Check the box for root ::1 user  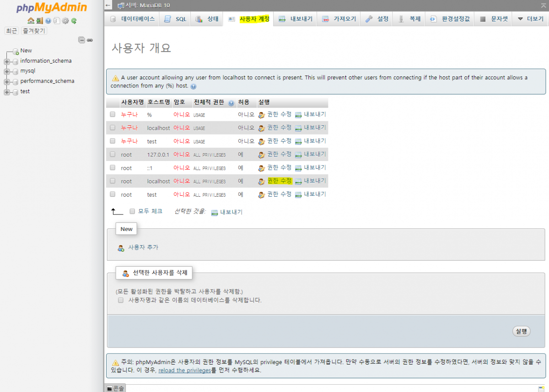[113, 167]
